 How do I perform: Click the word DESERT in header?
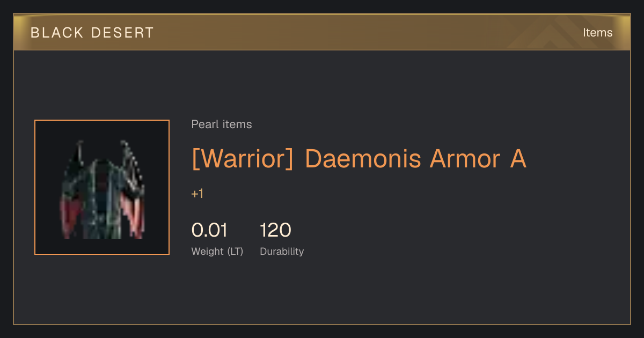122,33
